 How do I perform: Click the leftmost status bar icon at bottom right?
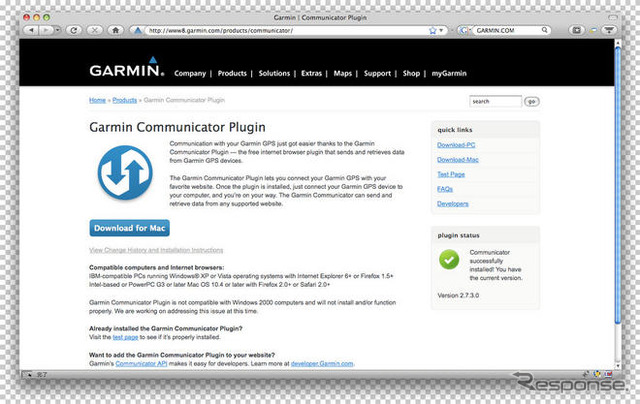coord(586,374)
